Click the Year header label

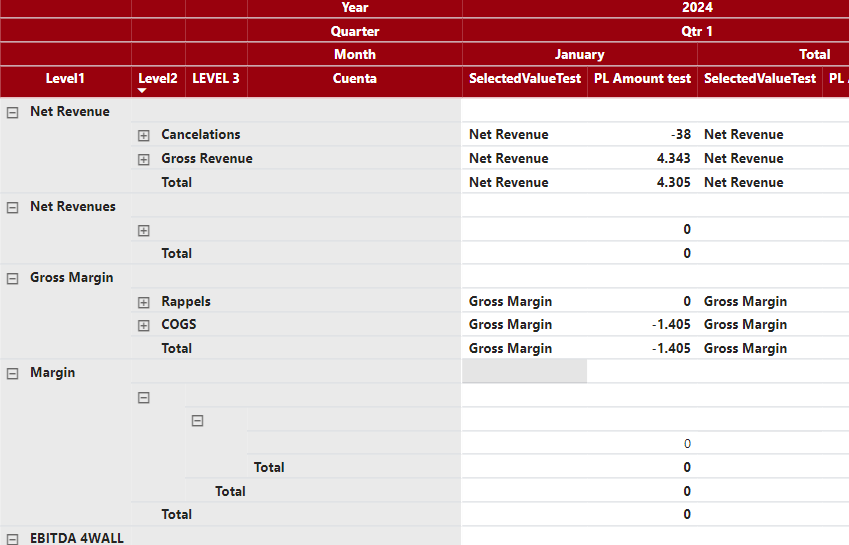click(x=355, y=7)
